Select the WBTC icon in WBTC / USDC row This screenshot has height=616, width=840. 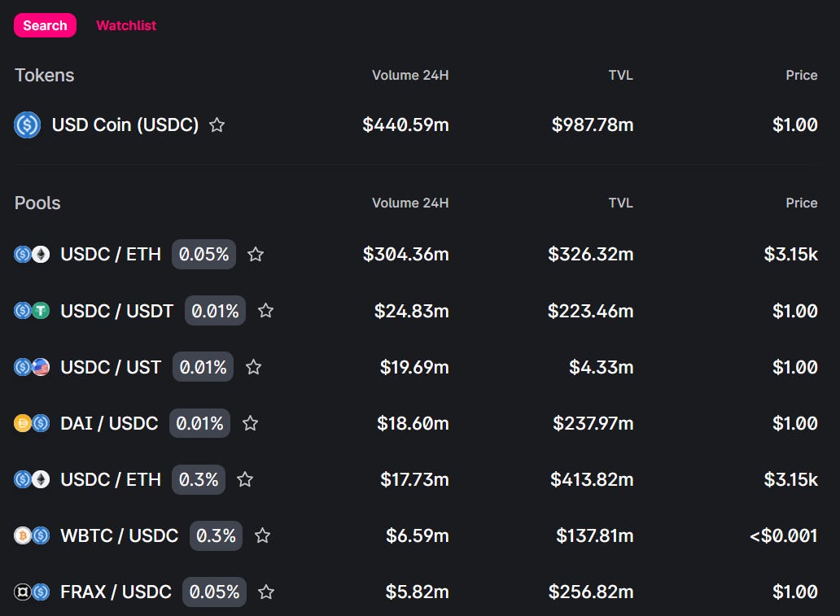(x=23, y=535)
